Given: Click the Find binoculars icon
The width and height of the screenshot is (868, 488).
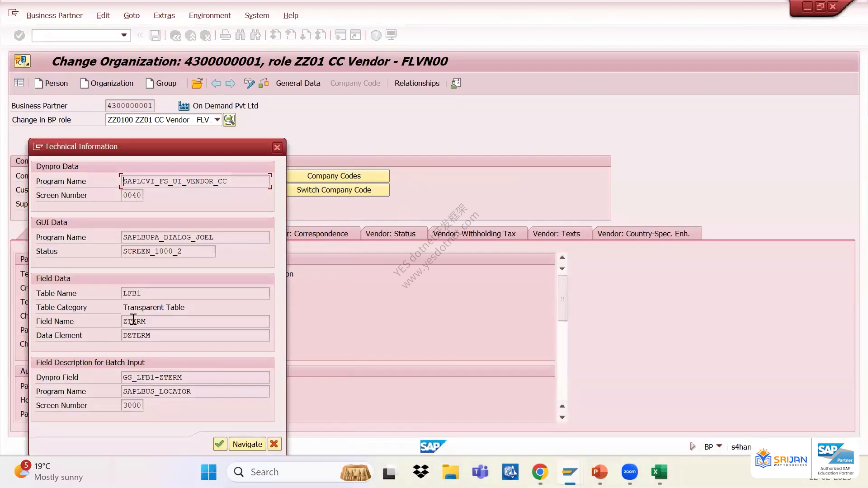Looking at the screenshot, I should click(x=241, y=35).
